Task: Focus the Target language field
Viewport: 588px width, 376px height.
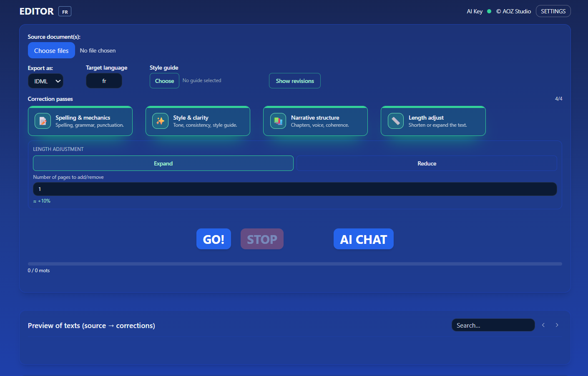Action: point(104,81)
